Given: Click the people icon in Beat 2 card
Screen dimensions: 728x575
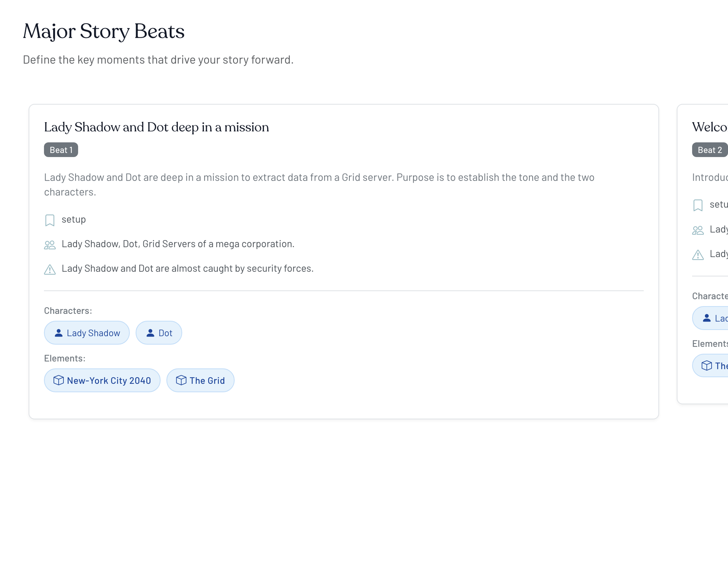Looking at the screenshot, I should pyautogui.click(x=698, y=230).
